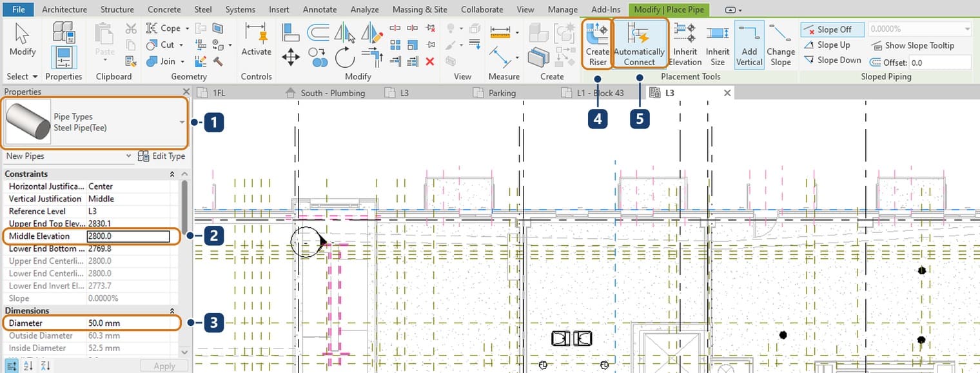Switch to the Systems ribbon tab
980x373 pixels.
240,10
